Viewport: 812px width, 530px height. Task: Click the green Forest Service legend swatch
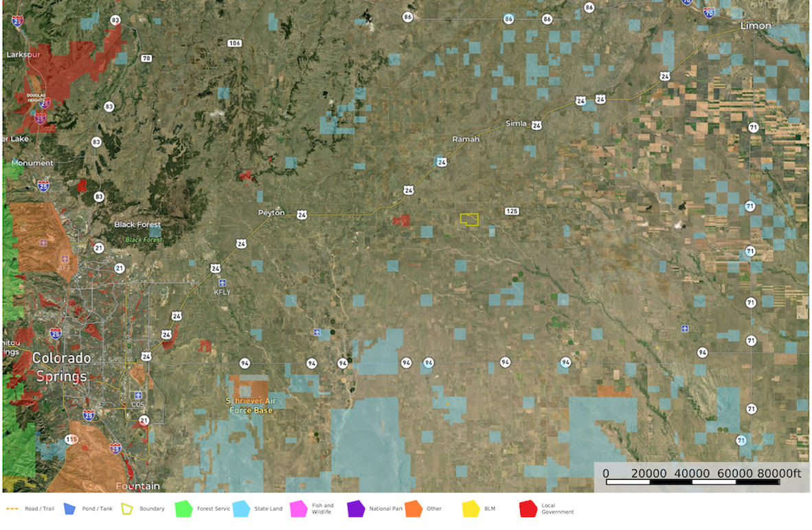point(183,509)
